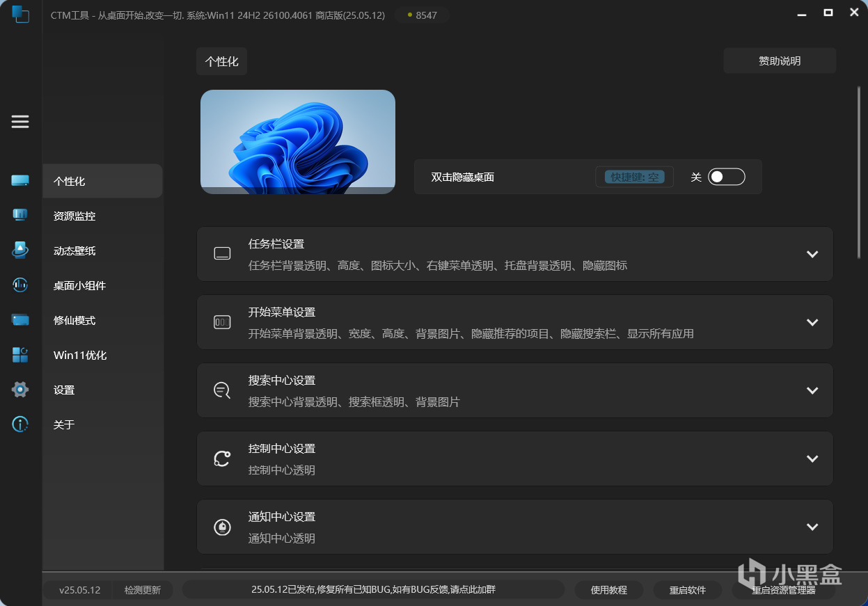Click the 双击隐藏桌面 label

click(x=463, y=177)
